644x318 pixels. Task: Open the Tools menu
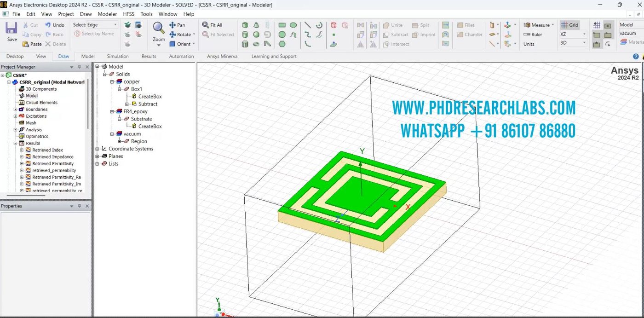pyautogui.click(x=146, y=14)
